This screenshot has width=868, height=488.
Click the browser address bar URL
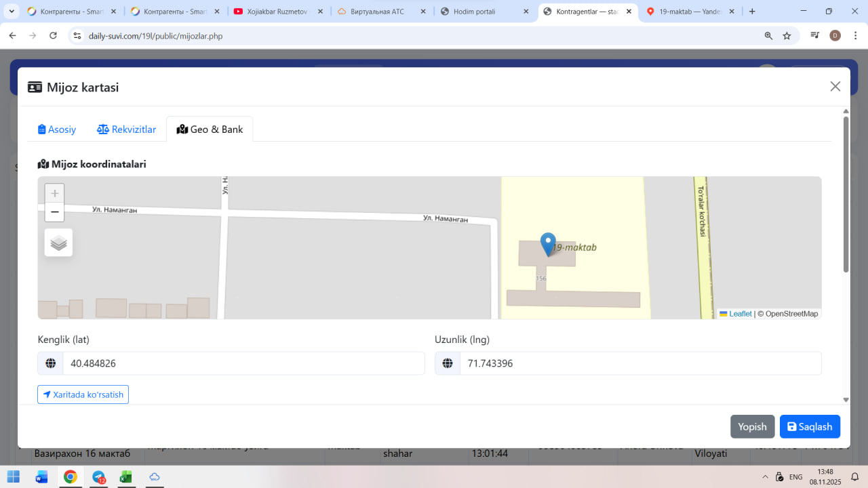[x=156, y=36]
